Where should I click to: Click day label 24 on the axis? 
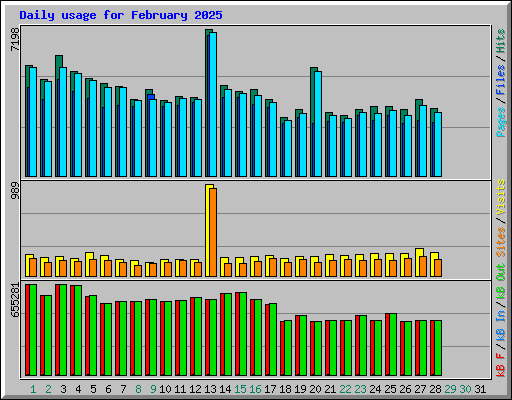pos(375,389)
